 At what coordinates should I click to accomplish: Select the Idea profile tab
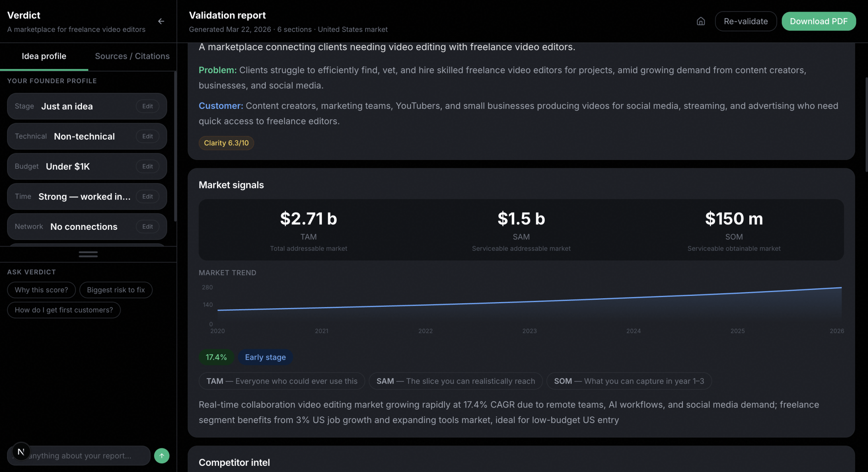click(x=44, y=56)
